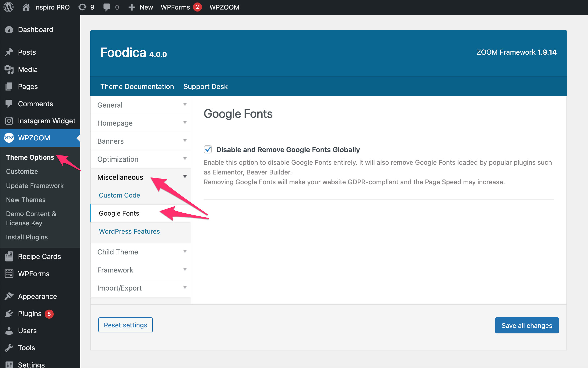
Task: Uncheck Disable and Remove Google Fonts Globally
Action: pos(208,149)
